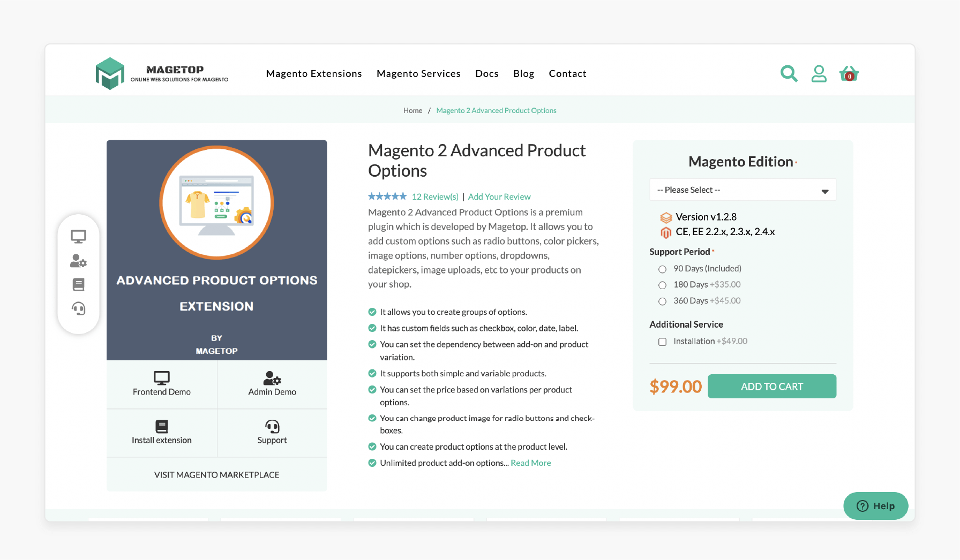960x560 pixels.
Task: Click the book icon in floating sidebar
Action: (79, 284)
